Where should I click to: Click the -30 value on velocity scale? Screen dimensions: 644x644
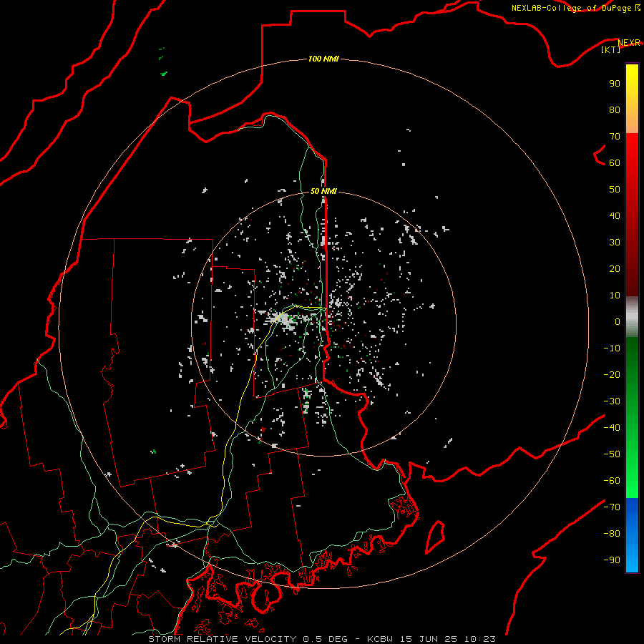[x=612, y=401]
